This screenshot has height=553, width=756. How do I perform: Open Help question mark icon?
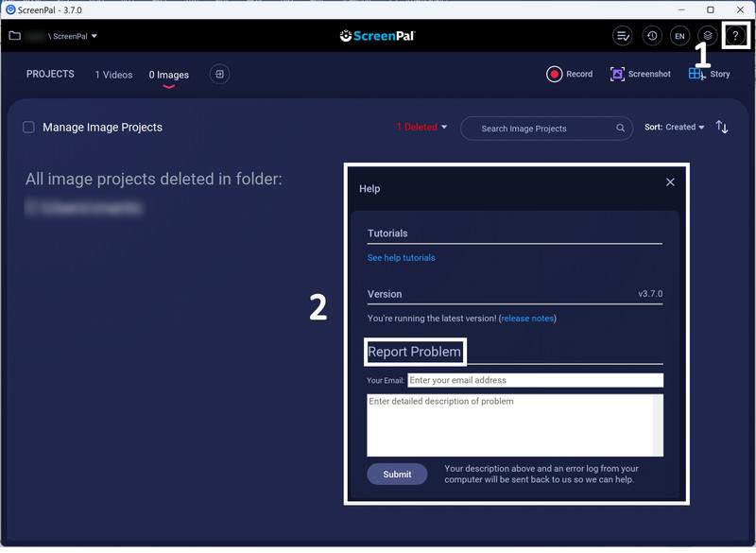click(x=735, y=36)
